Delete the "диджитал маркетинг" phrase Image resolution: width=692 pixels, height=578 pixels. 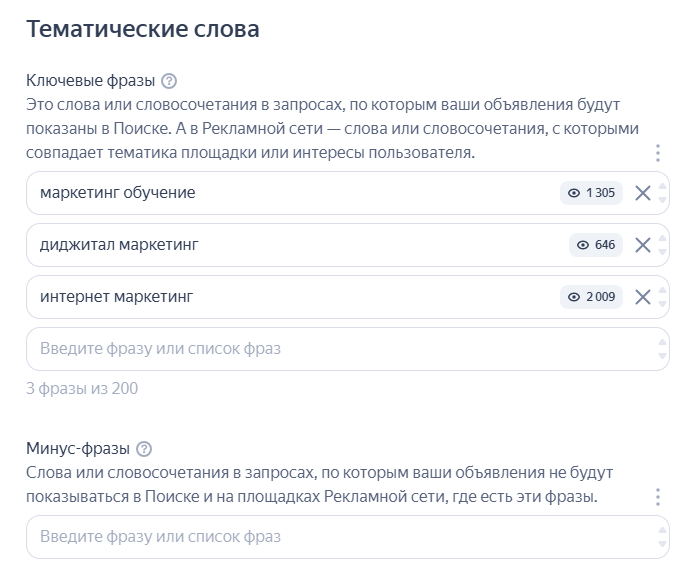click(643, 245)
